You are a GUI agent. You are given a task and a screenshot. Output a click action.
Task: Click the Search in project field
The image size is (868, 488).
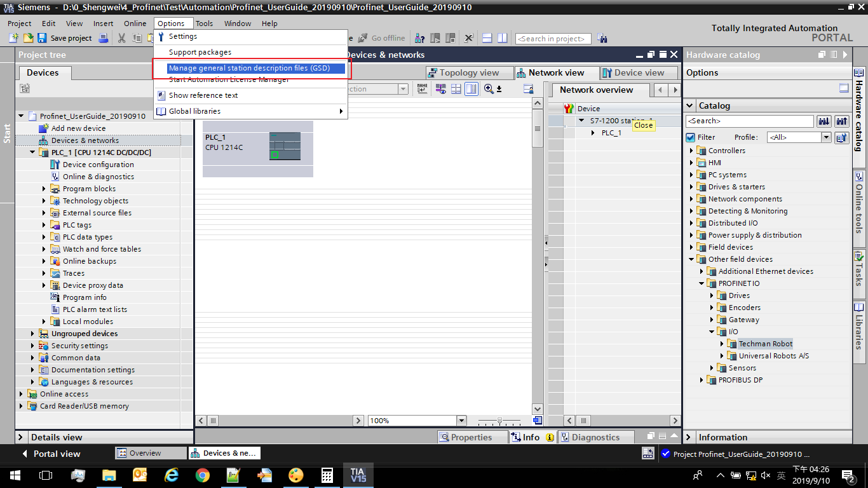tap(553, 39)
